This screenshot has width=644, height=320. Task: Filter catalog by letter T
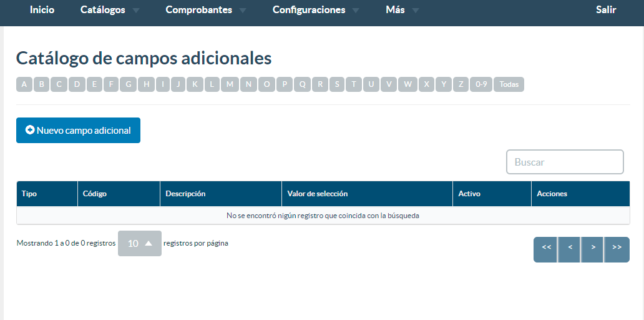[x=354, y=84]
